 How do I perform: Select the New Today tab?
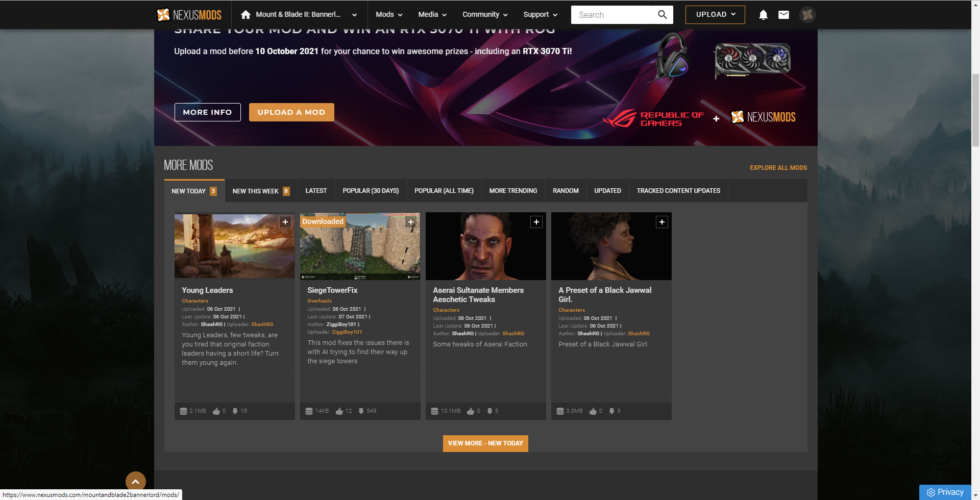tap(194, 191)
